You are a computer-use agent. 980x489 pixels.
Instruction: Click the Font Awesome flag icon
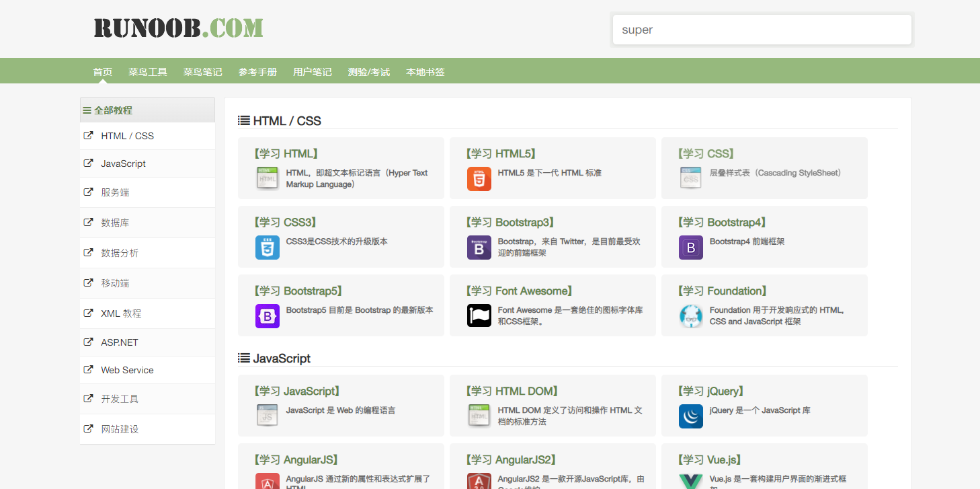(479, 315)
